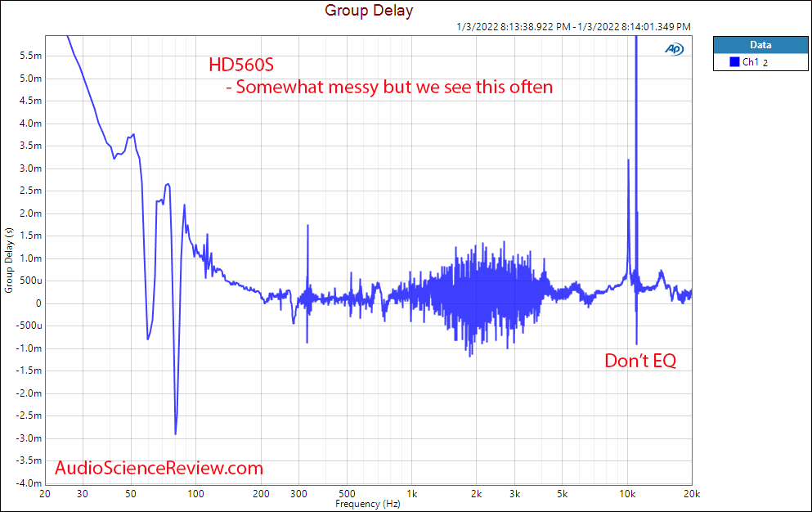
Task: Click the 500u y-axis tick label
Action: (31, 281)
